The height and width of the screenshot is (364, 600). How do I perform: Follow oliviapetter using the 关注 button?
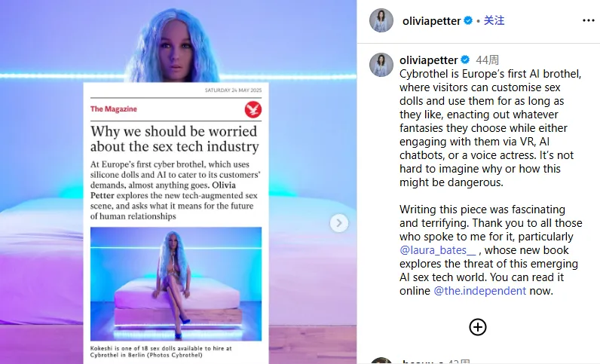click(494, 20)
